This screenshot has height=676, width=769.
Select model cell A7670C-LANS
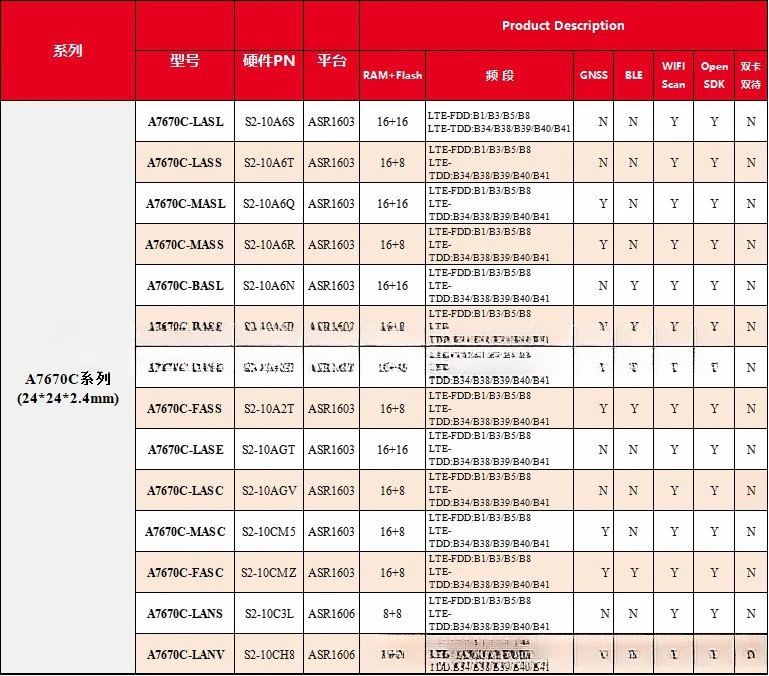click(185, 613)
